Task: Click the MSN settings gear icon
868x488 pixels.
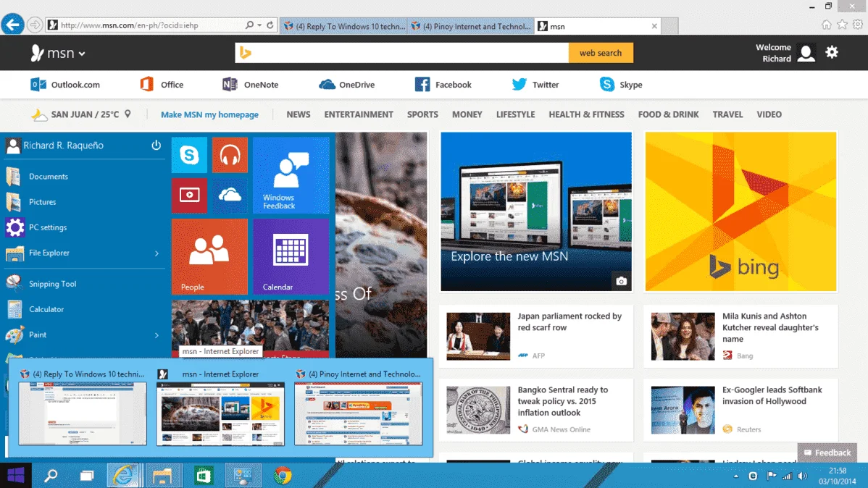Action: click(832, 53)
